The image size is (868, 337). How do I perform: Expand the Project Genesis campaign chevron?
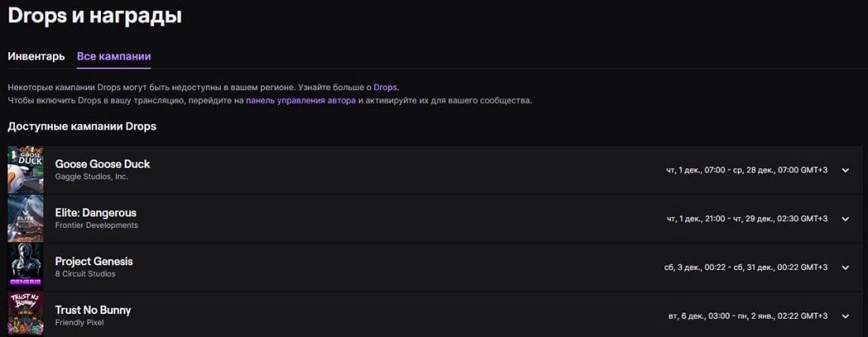click(845, 268)
